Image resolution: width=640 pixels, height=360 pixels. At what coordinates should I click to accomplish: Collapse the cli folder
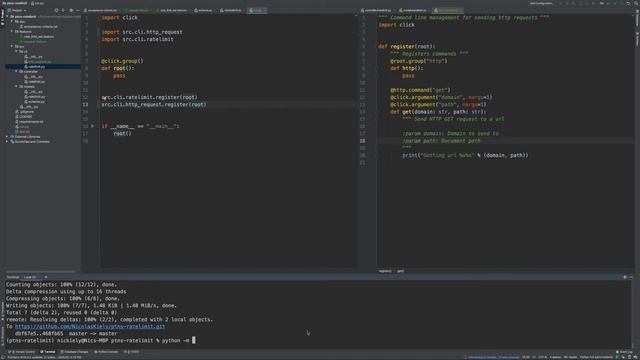tap(17, 51)
